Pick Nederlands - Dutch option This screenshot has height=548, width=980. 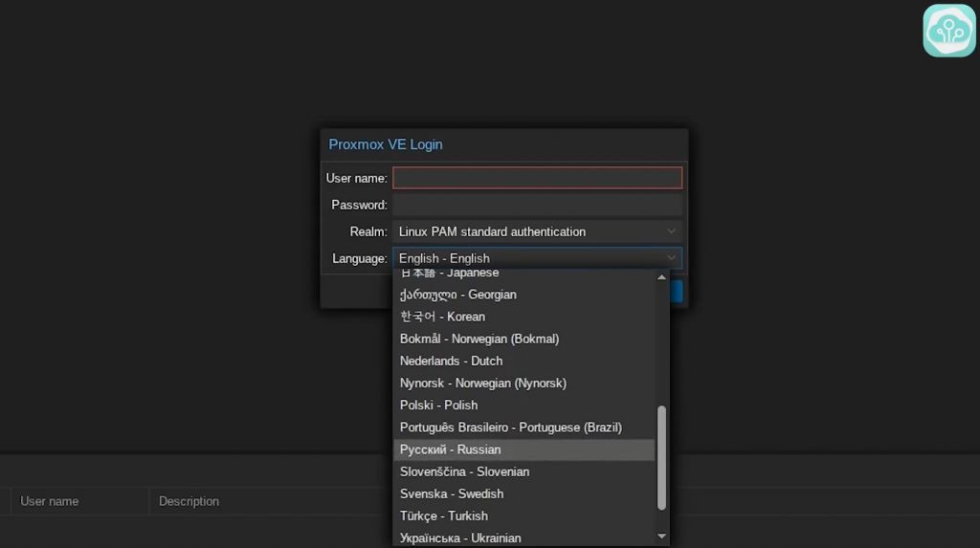[x=523, y=362]
